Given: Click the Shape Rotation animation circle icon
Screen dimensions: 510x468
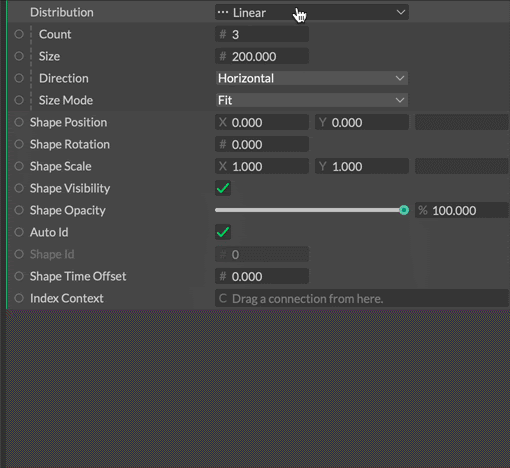Looking at the screenshot, I should (19, 144).
